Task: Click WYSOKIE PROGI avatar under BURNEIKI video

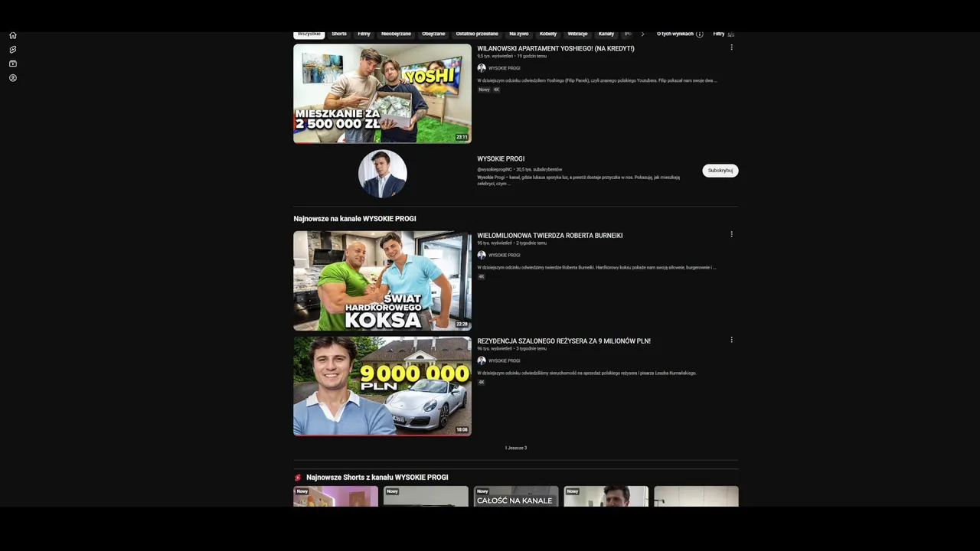Action: (x=482, y=255)
